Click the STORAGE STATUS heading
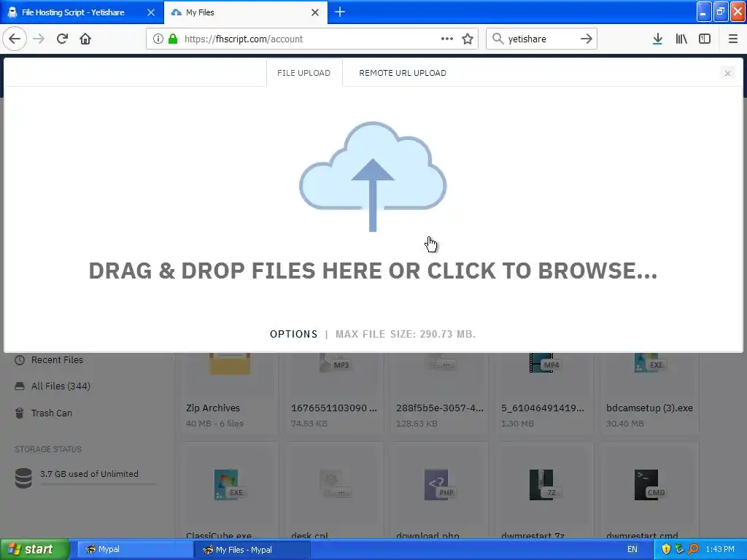This screenshot has height=560, width=747. (x=48, y=449)
